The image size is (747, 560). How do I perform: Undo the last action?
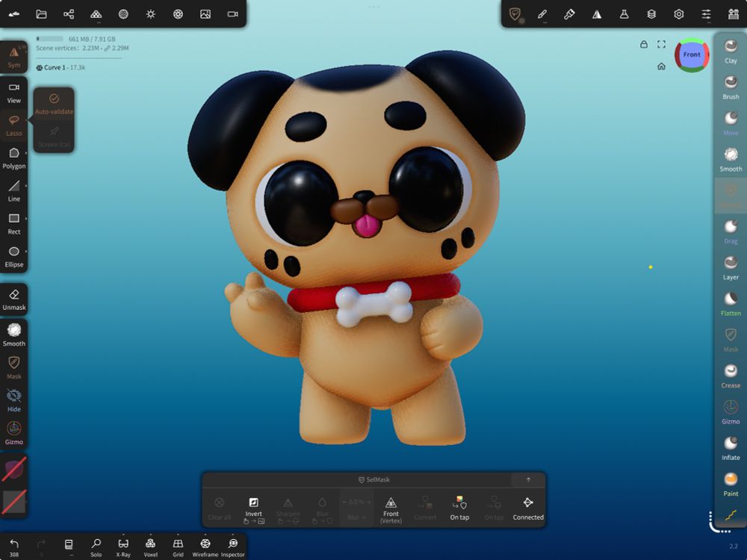13,547
